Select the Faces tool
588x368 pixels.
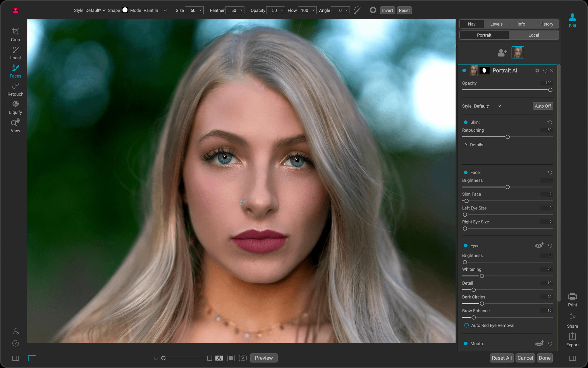click(x=15, y=71)
